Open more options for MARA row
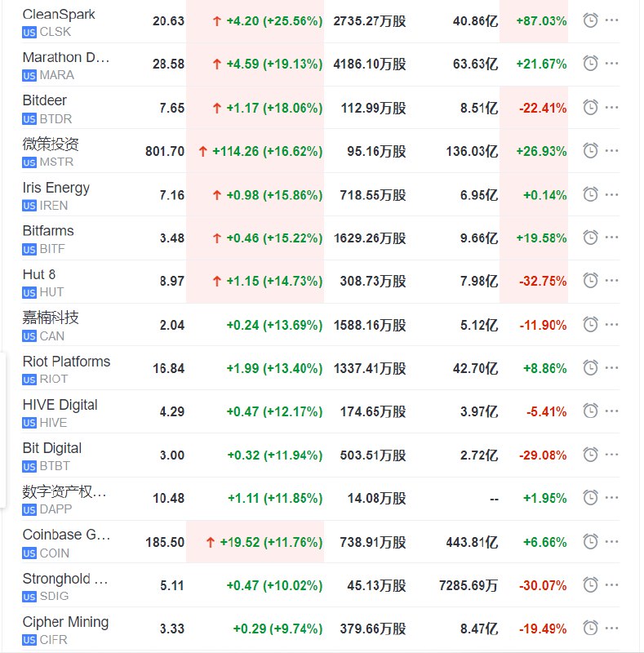The height and width of the screenshot is (653, 644). (611, 64)
